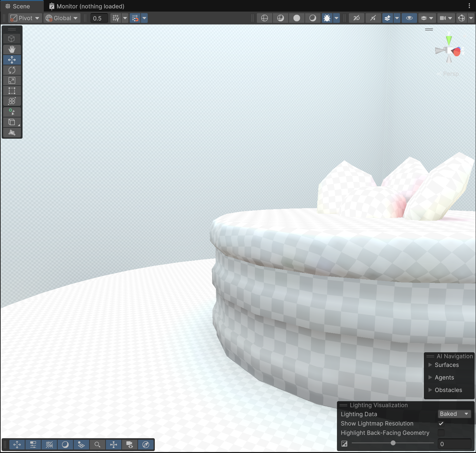
Task: Click the grid snapping icon in toolbar
Action: coord(116,18)
